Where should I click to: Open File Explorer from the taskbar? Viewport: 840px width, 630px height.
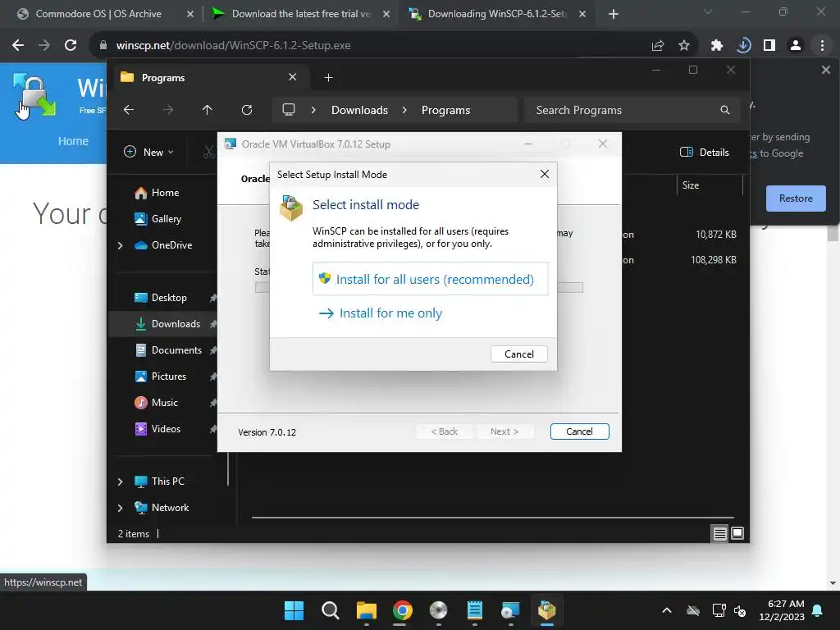367,610
